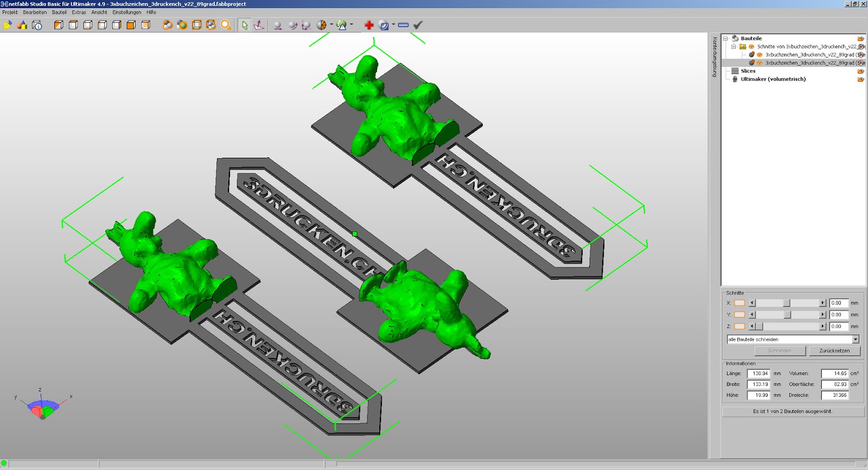The image size is (868, 470).
Task: Toggle eye of selected 3xbuchzeichen part
Action: point(759,63)
